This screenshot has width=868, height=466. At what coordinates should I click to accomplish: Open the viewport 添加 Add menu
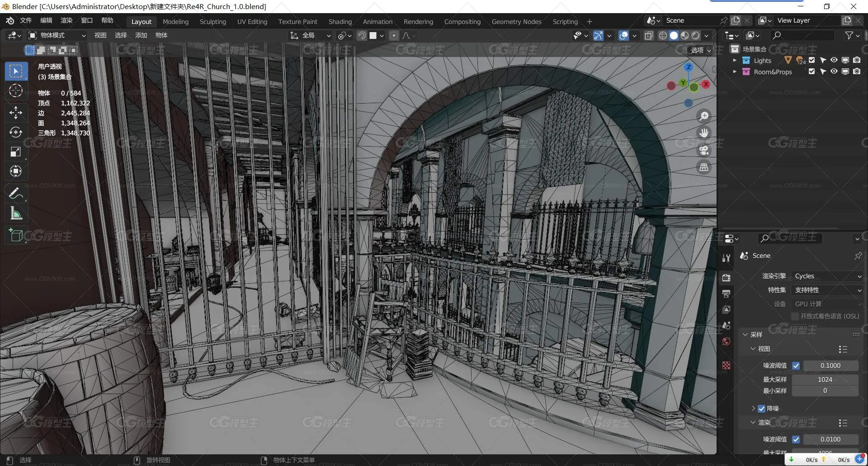pyautogui.click(x=141, y=35)
